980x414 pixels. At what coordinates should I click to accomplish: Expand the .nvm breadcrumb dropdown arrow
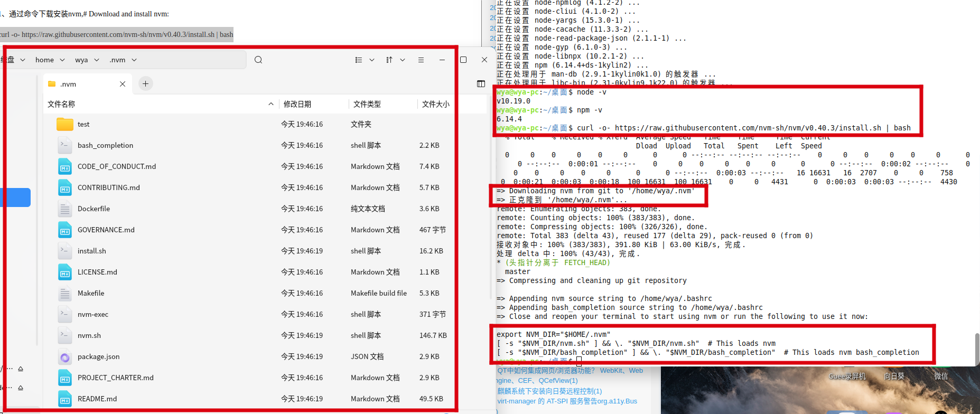pos(134,60)
